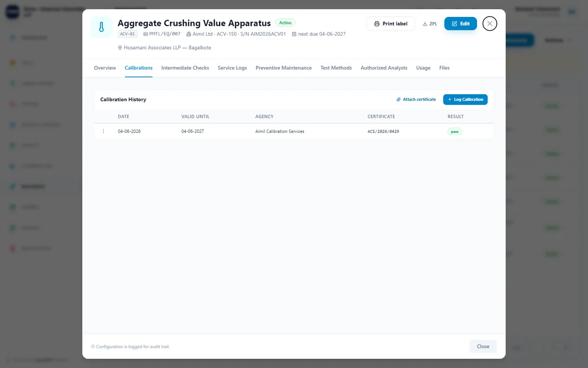Click the location pin icon near Hosamani Associates
The width and height of the screenshot is (588, 368).
point(120,48)
